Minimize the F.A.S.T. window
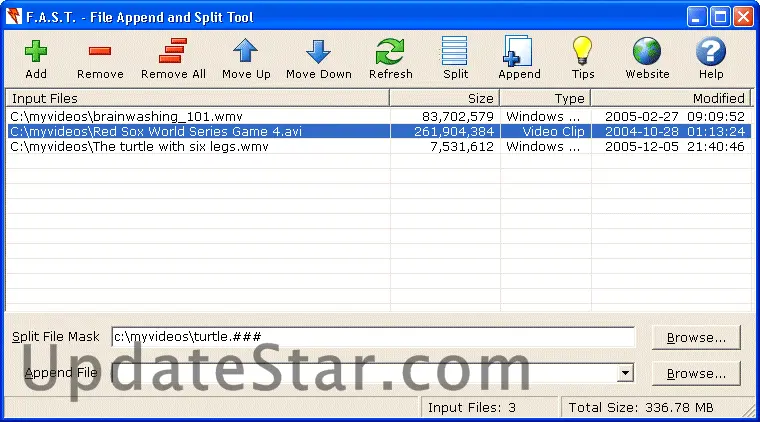This screenshot has height=422, width=760. click(x=696, y=17)
